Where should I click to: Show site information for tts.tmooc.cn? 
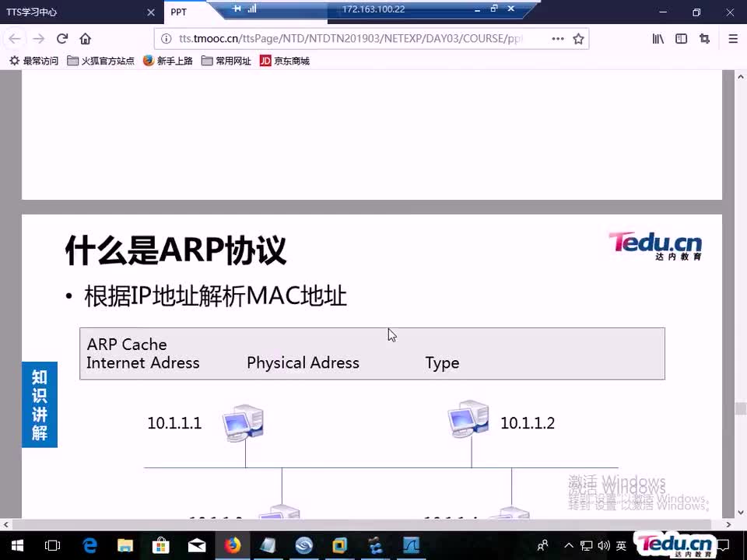click(166, 39)
